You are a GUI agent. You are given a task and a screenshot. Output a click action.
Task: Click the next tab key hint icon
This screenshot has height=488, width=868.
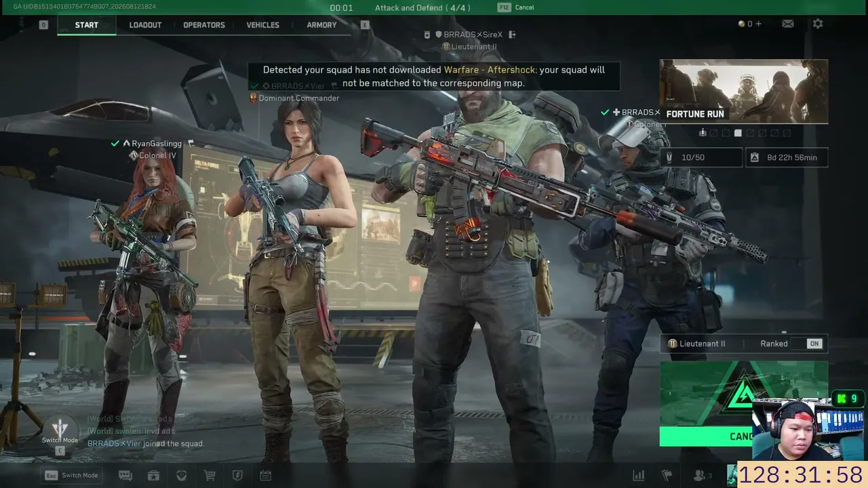pos(365,25)
